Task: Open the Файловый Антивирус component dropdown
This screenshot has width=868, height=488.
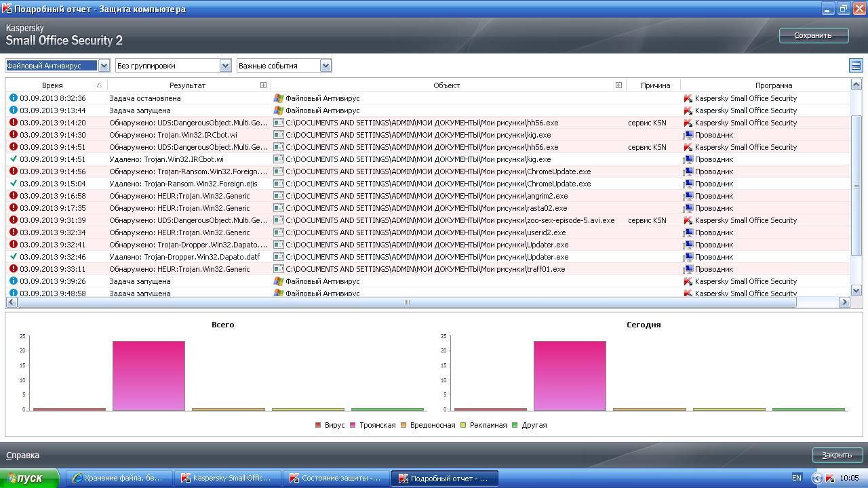Action: tap(104, 66)
